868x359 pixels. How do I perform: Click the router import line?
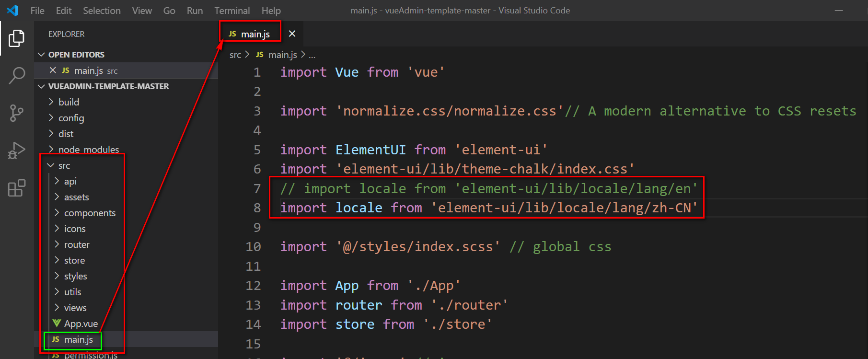click(394, 305)
